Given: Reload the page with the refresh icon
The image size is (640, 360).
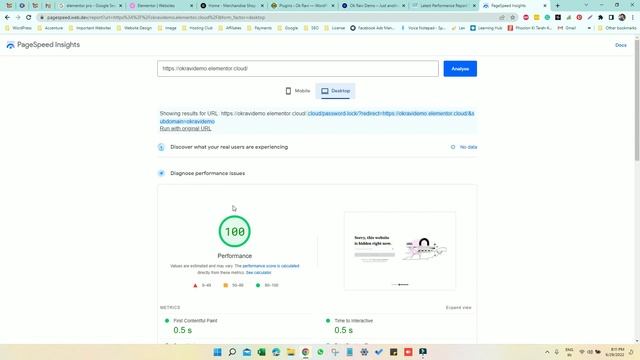Looking at the screenshot, I should [x=29, y=18].
